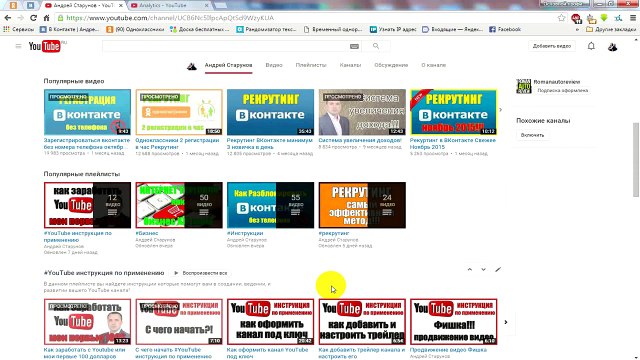Click the channel avatar icon beside Андрей Старунов
This screenshot has height=360, width=640.
192,66
